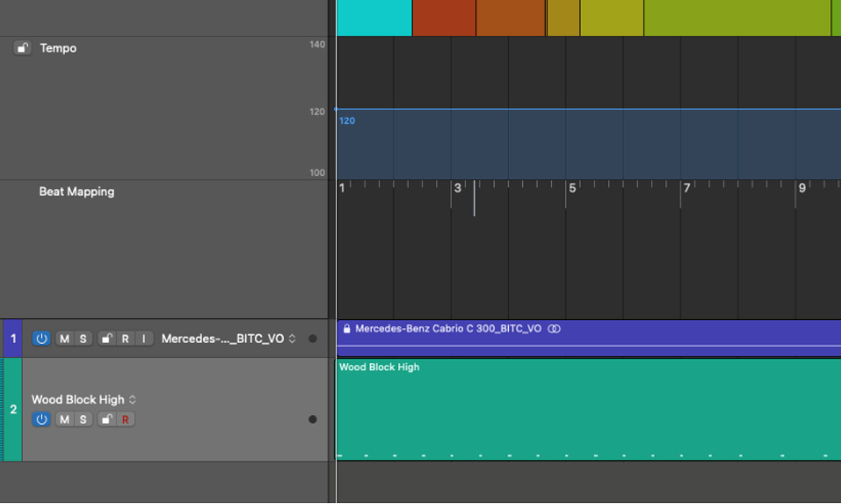841x504 pixels.
Task: Toggle power button on Mercedes track 1
Action: 41,339
